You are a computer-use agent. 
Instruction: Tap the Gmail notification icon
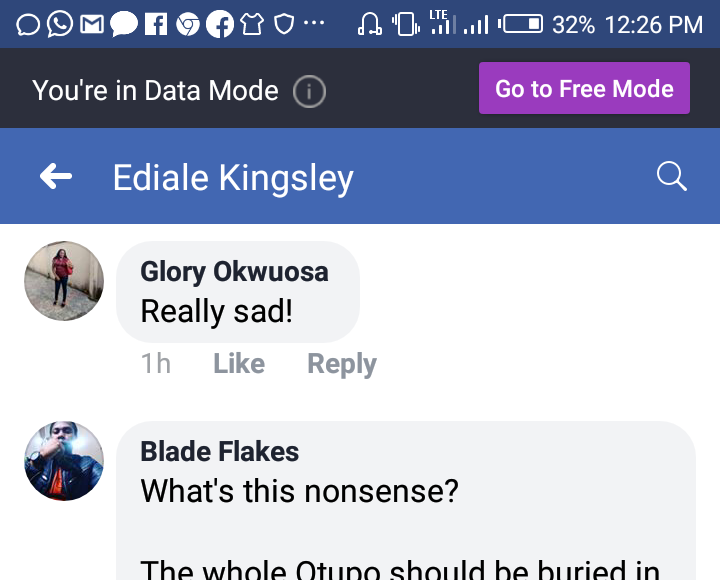click(91, 24)
